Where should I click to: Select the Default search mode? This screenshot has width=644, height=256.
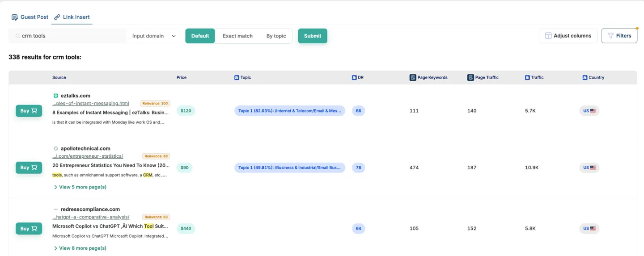pos(200,36)
